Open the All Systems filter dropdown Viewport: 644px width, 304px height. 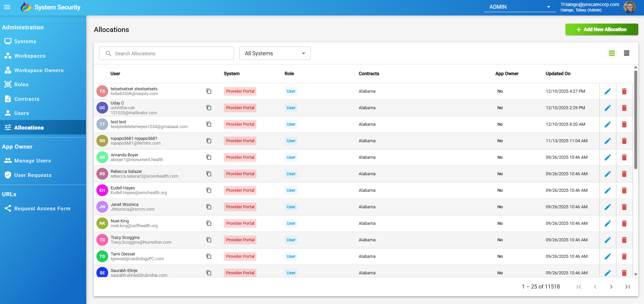[x=275, y=53]
